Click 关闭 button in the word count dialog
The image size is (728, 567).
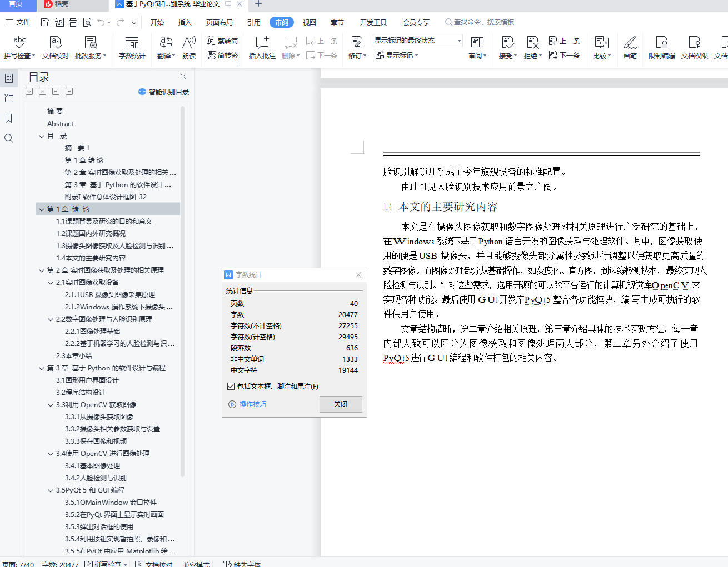pos(341,404)
